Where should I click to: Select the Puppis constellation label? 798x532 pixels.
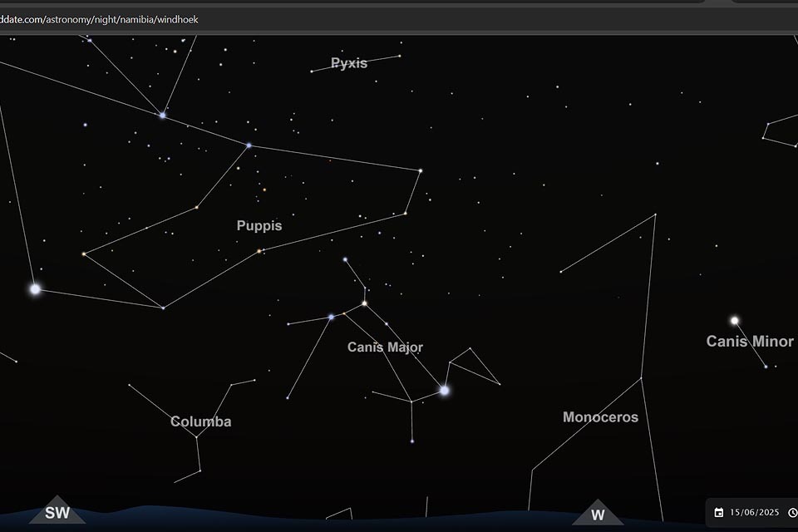click(259, 225)
